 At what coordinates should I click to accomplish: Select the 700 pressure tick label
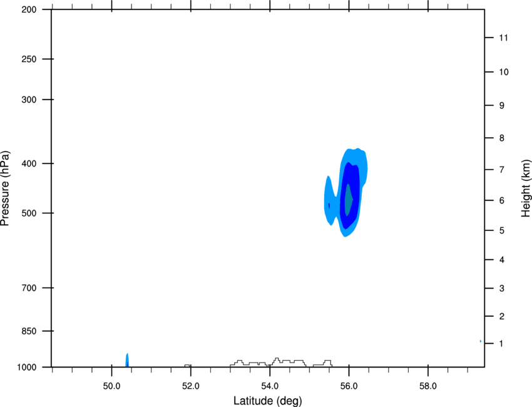29,288
